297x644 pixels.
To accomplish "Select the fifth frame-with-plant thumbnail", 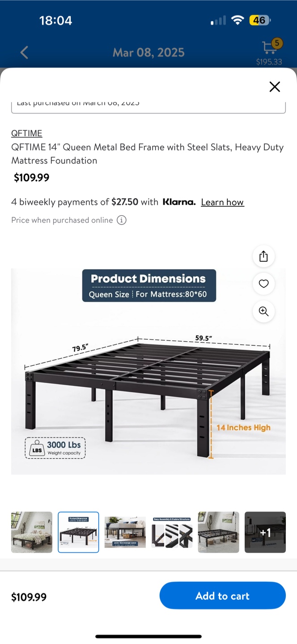I will point(218,532).
